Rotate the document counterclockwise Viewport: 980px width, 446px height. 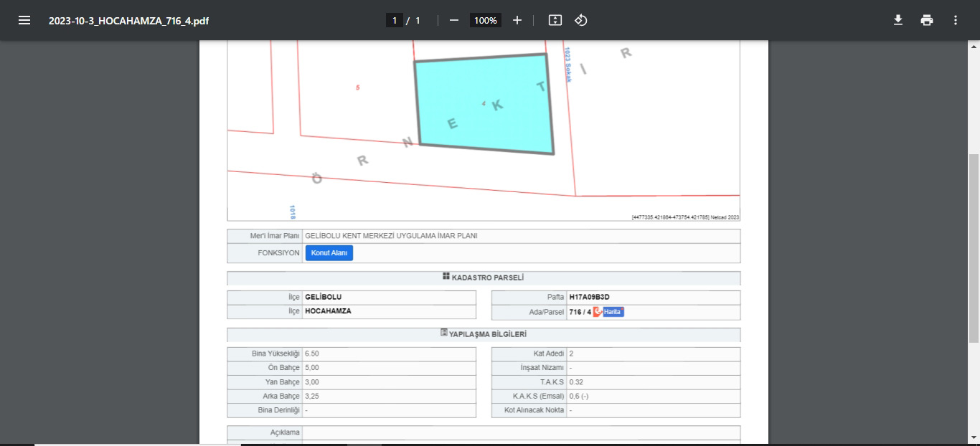point(581,20)
